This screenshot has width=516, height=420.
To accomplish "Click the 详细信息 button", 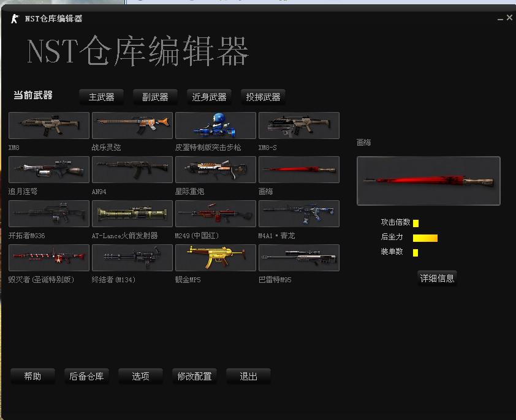I will [x=437, y=278].
